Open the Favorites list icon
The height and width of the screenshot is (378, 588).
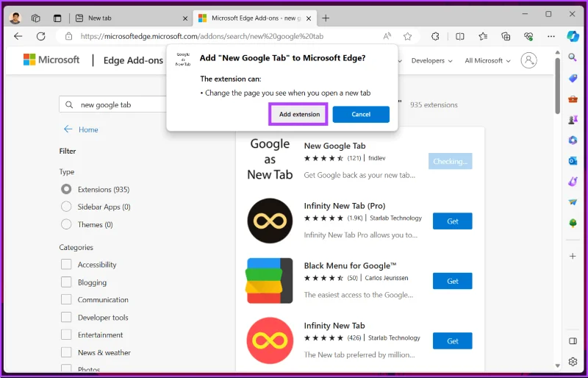tap(483, 37)
